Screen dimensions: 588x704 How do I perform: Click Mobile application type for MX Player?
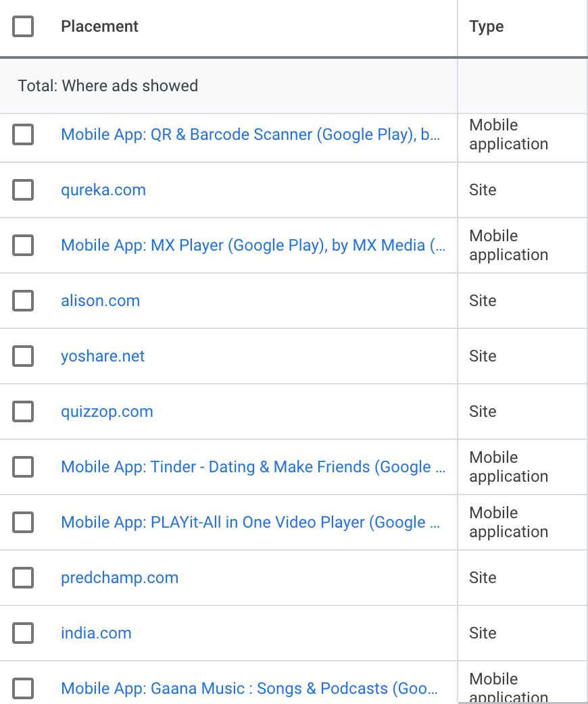pyautogui.click(x=508, y=245)
